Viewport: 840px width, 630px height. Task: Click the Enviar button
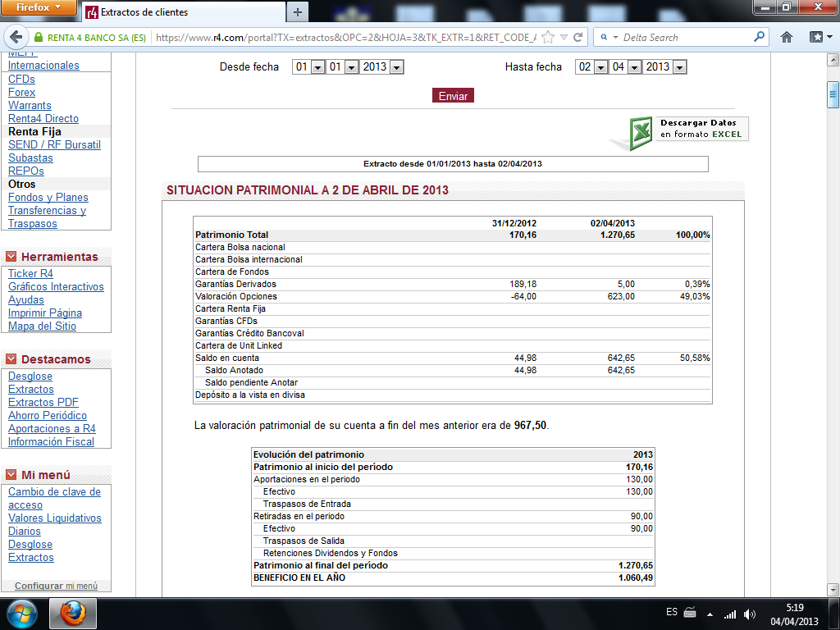pos(453,95)
